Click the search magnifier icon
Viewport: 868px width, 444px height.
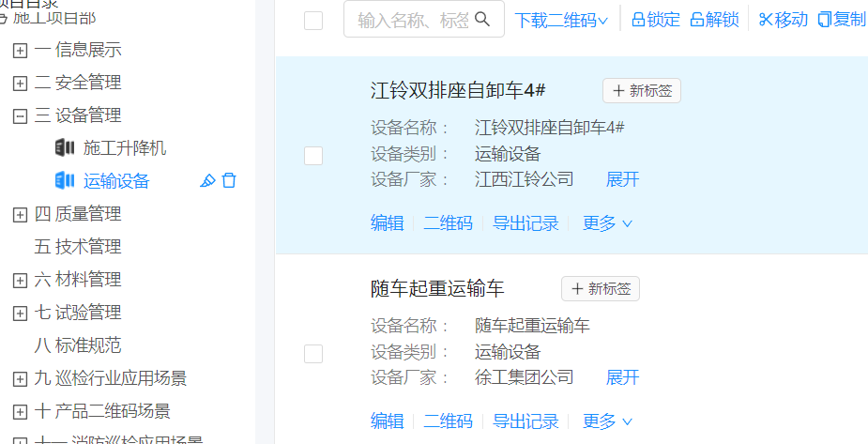483,20
